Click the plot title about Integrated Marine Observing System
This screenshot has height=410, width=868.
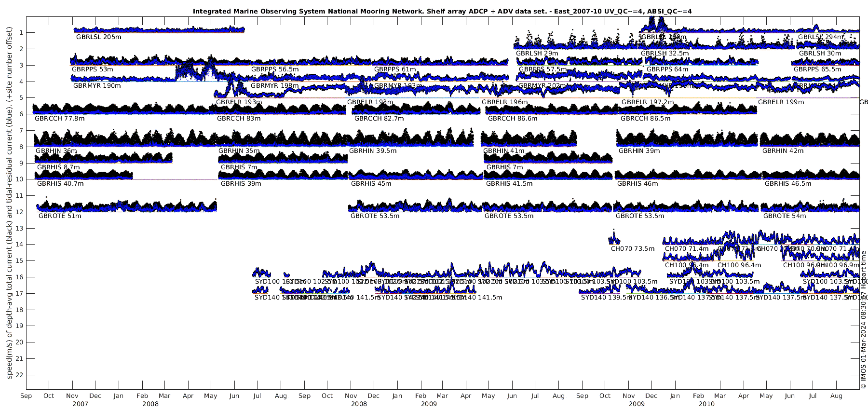pos(442,11)
